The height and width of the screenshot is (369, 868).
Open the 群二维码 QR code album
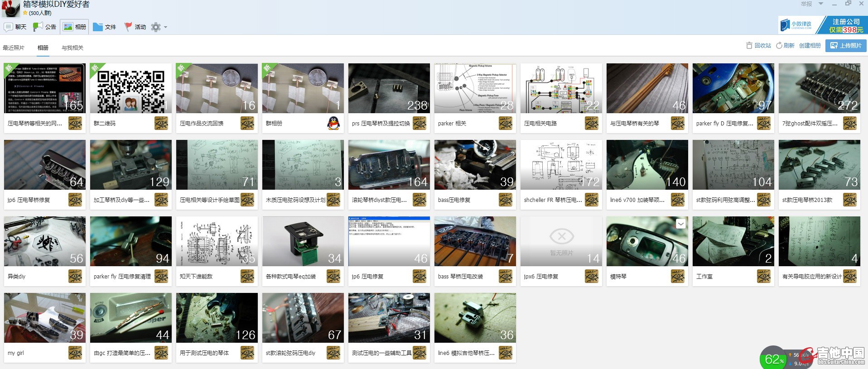pos(130,89)
